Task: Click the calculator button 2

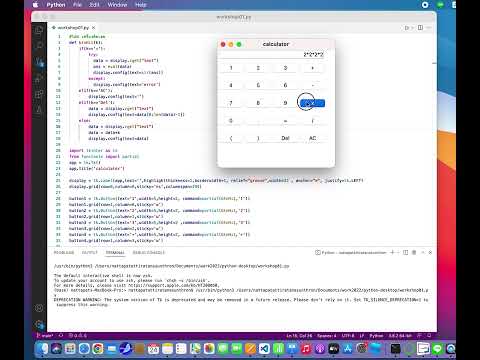Action: tap(258, 68)
